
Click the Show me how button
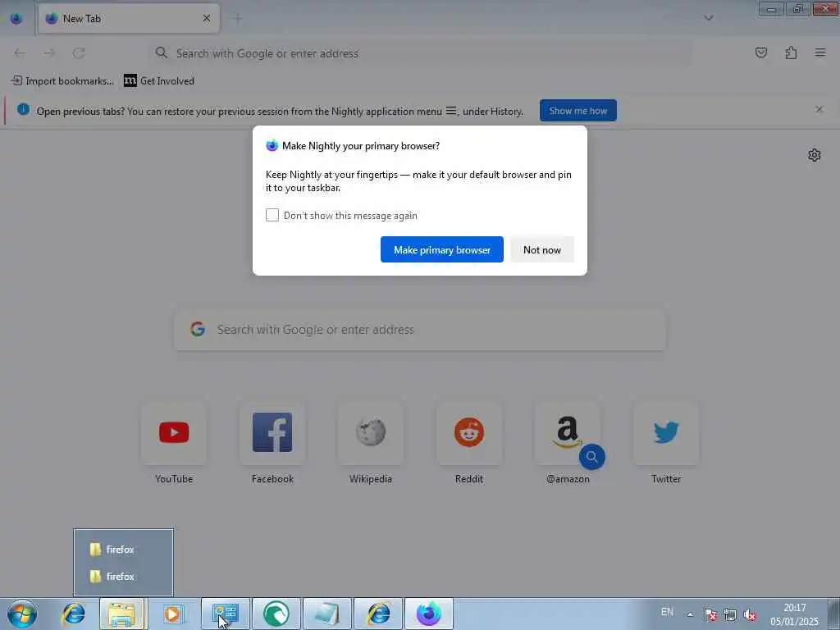578,111
